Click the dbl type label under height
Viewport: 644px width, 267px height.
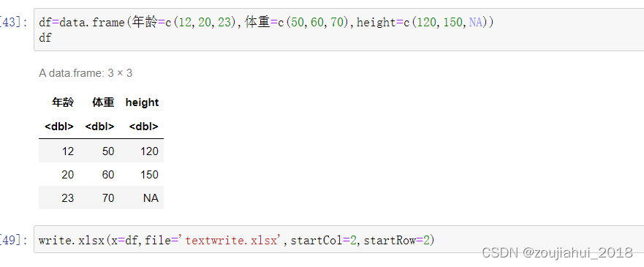click(x=144, y=127)
